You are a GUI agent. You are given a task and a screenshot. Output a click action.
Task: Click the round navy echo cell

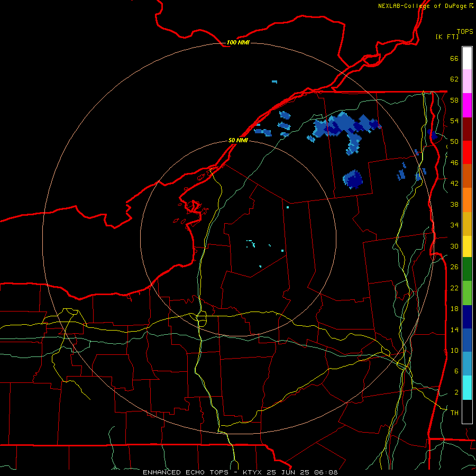(x=353, y=179)
